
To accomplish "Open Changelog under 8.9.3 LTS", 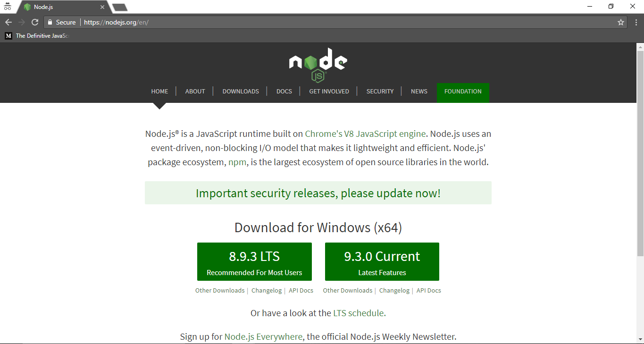I will point(267,291).
